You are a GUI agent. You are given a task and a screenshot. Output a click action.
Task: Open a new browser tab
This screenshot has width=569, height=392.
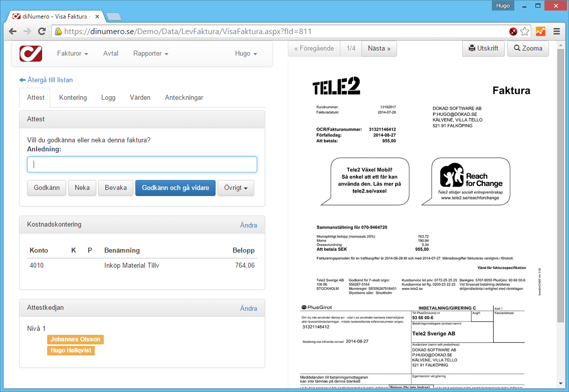(x=114, y=17)
